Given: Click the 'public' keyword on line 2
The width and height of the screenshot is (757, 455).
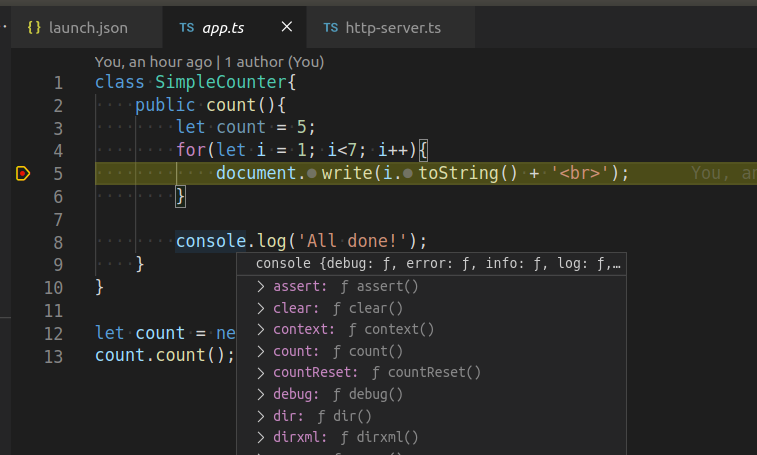Looking at the screenshot, I should (x=165, y=105).
